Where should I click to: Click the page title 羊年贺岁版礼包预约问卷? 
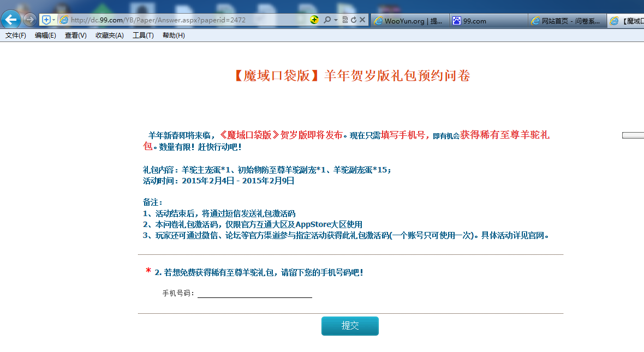pyautogui.click(x=397, y=75)
